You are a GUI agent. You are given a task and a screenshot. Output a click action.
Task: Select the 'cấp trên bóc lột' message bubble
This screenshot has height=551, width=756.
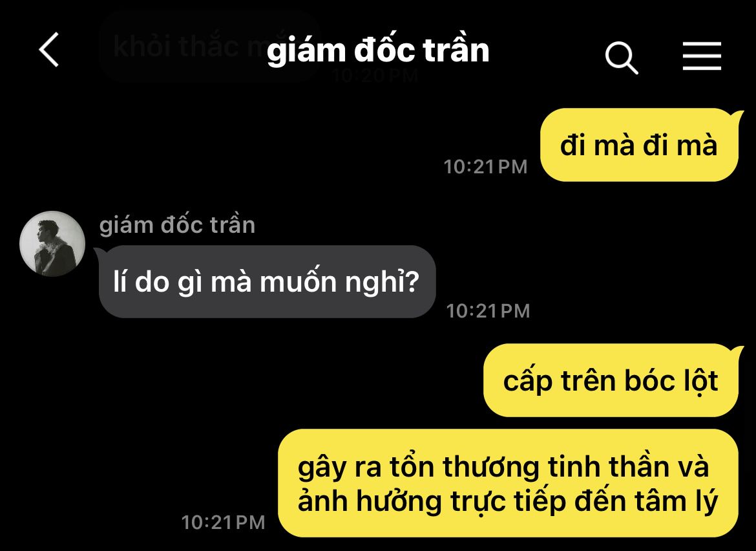(611, 380)
